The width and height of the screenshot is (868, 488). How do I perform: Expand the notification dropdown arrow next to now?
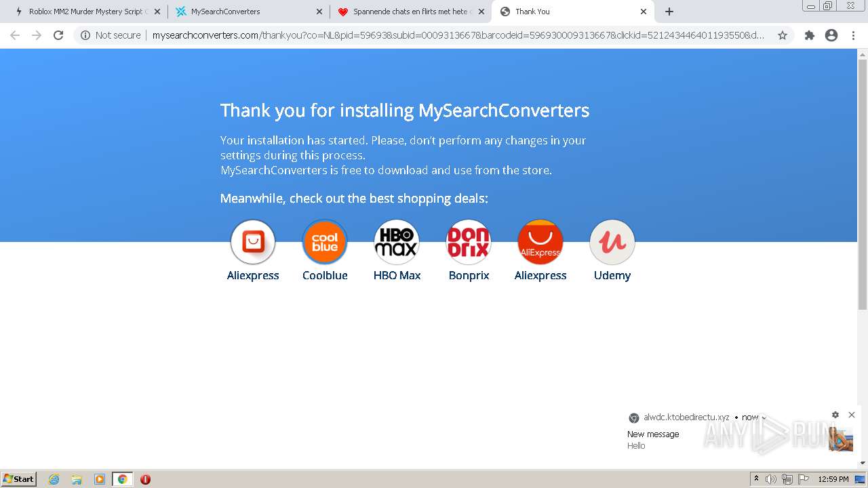coord(764,418)
